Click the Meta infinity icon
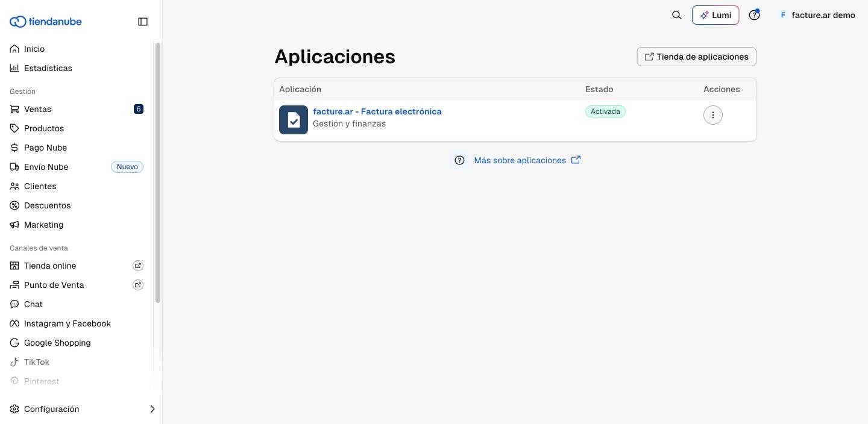This screenshot has width=868, height=424. coord(14,323)
